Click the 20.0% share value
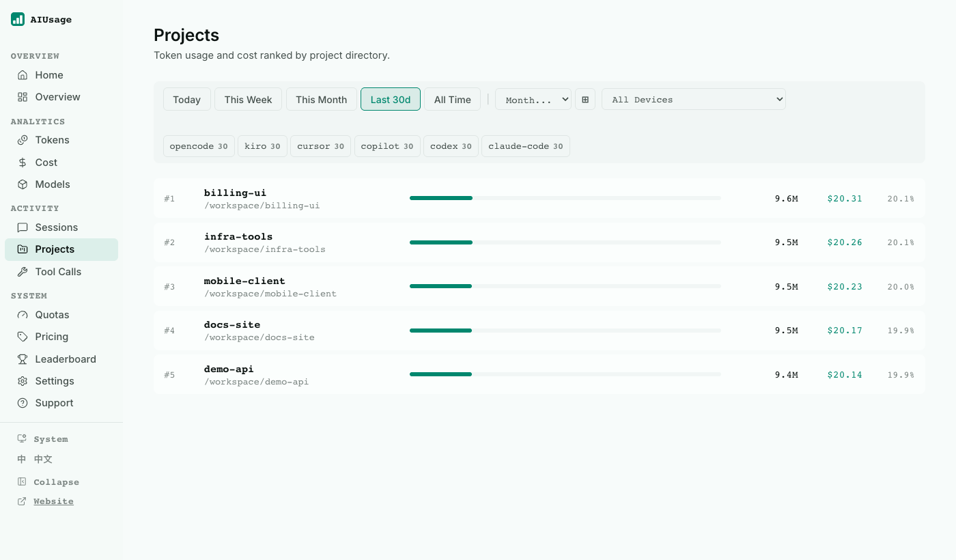Screen dimensions: 956x560 tap(901, 287)
